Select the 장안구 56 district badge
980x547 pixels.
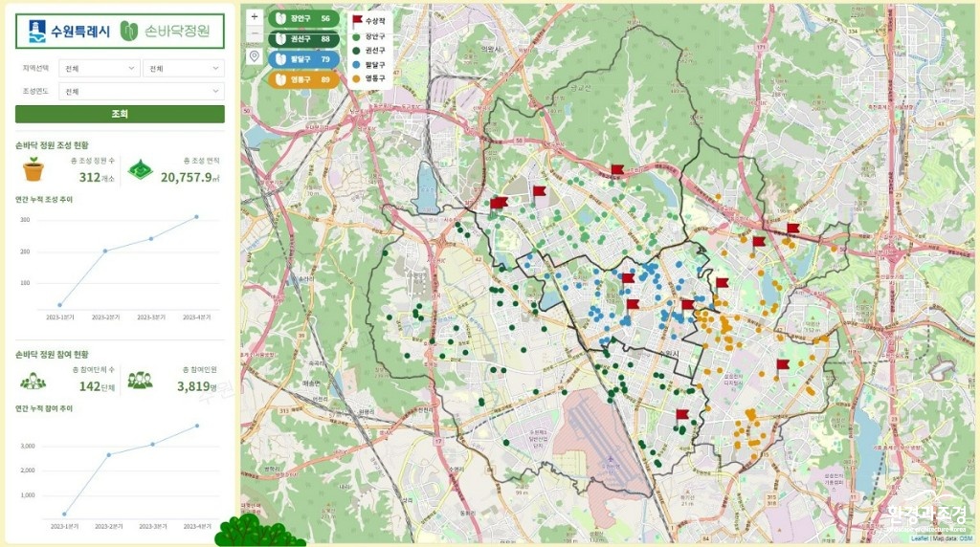[x=303, y=19]
